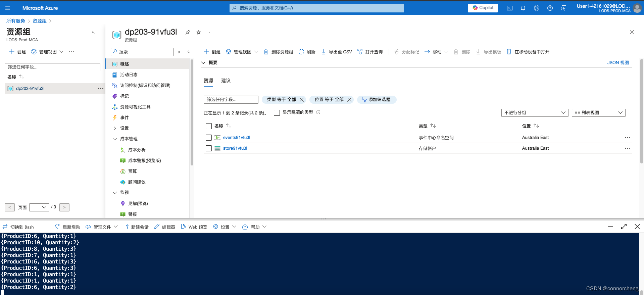Screen dimensions: 644x295
Task: Click resource menu search (搜索) field
Action: [142, 52]
